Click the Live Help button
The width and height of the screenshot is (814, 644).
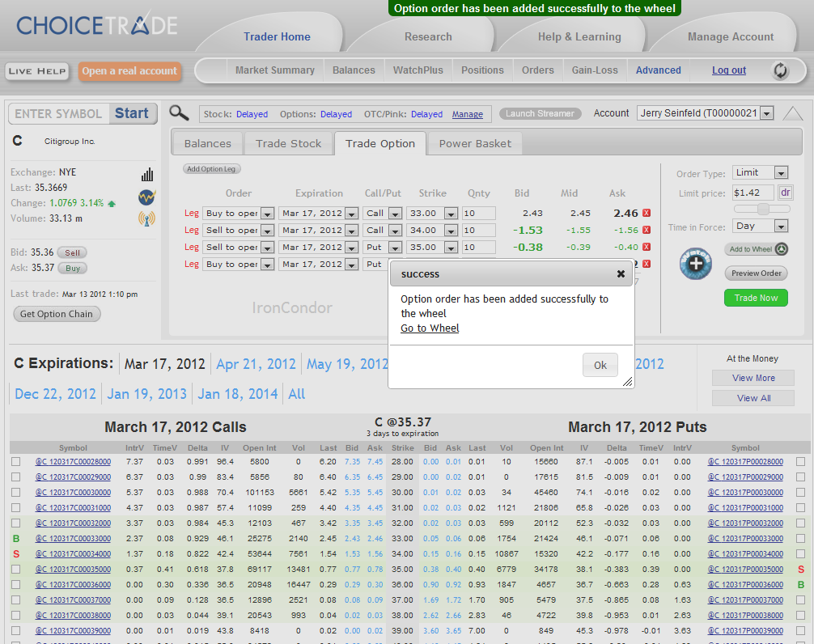point(37,71)
